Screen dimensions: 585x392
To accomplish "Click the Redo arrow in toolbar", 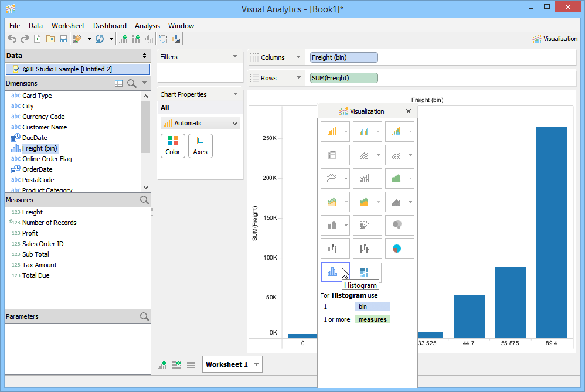I will pyautogui.click(x=25, y=39).
